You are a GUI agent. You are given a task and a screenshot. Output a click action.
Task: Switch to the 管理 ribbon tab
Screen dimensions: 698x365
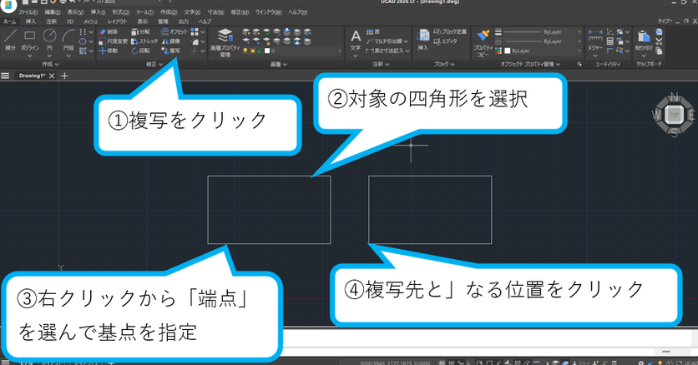coord(163,21)
